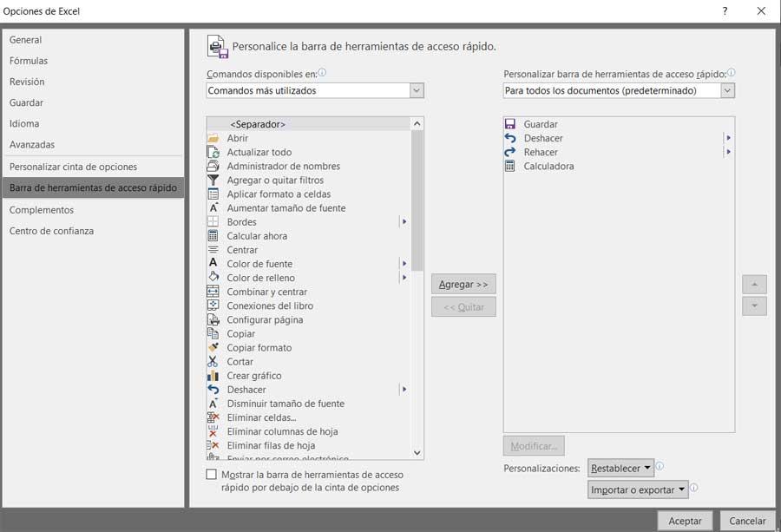Select the Crear gráfico chart icon
The image size is (781, 532).
click(213, 375)
